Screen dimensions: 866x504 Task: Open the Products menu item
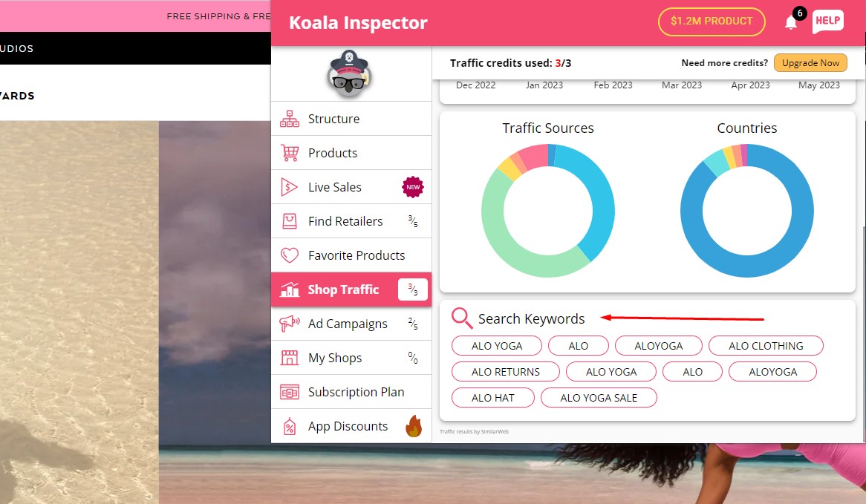(x=351, y=153)
